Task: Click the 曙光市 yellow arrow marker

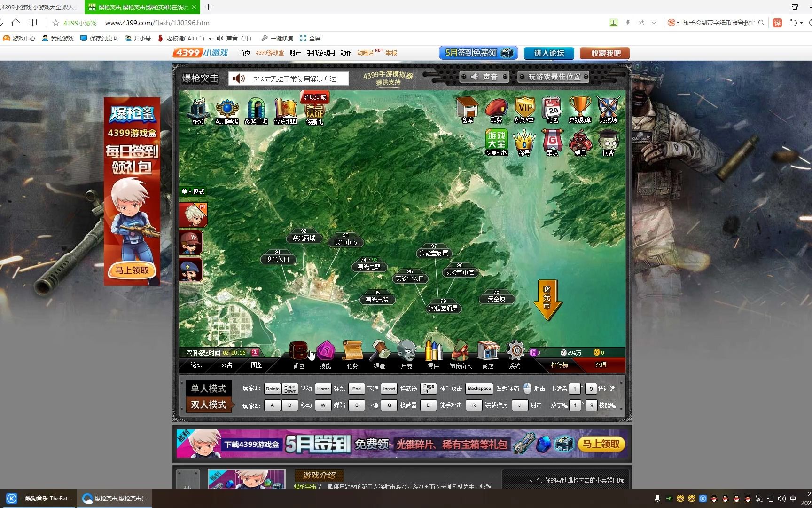Action: (x=547, y=300)
